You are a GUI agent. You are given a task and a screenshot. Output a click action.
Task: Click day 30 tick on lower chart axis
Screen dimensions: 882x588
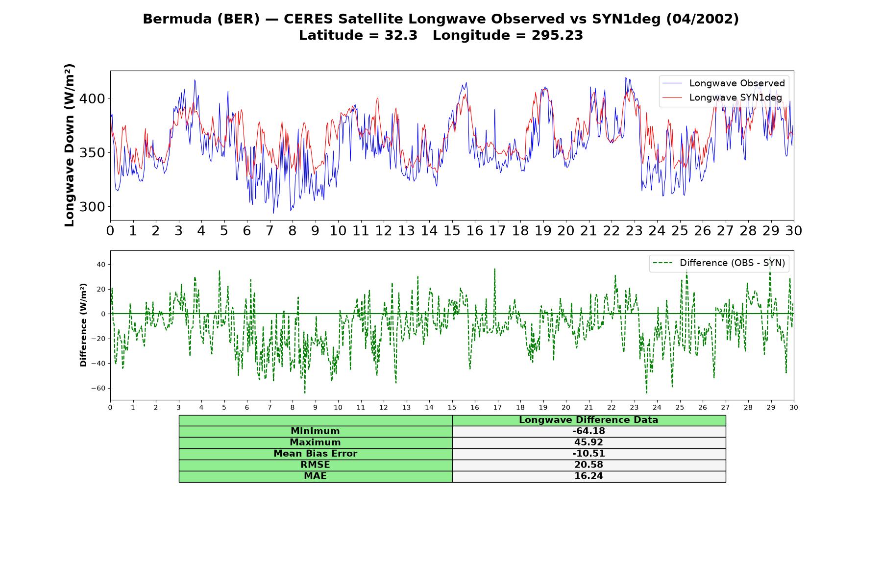pyautogui.click(x=794, y=407)
